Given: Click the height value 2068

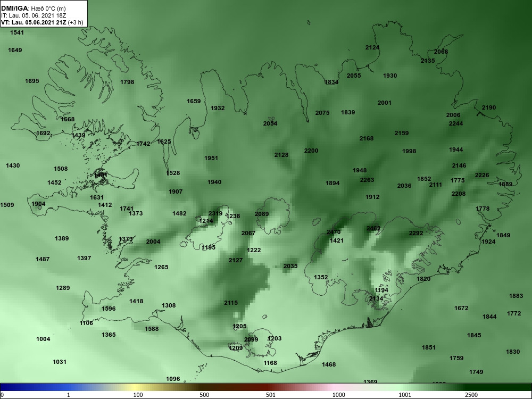Looking at the screenshot, I should coord(440,52).
